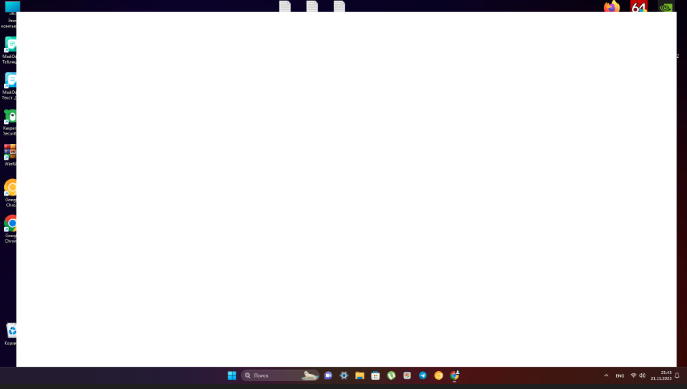Select the Firefox desktop shortcut

pos(612,6)
